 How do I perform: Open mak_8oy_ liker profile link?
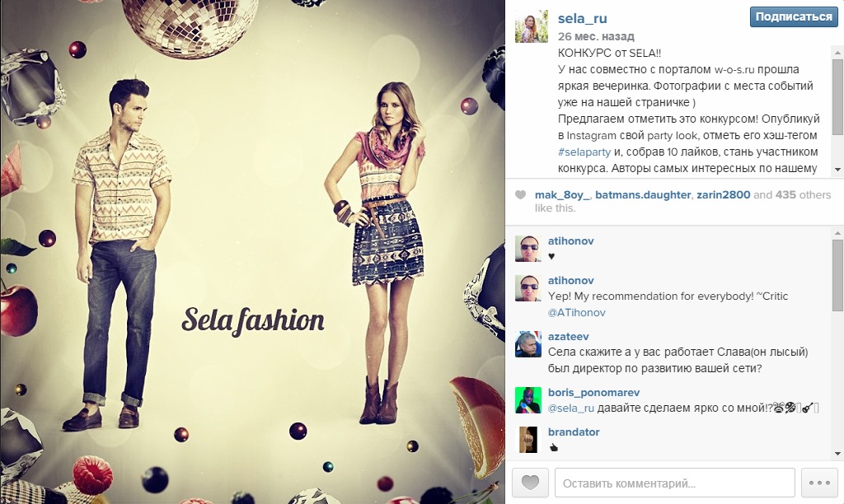[562, 194]
